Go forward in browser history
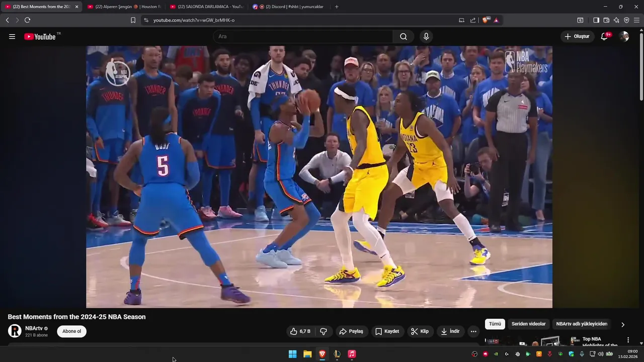 coord(17,20)
